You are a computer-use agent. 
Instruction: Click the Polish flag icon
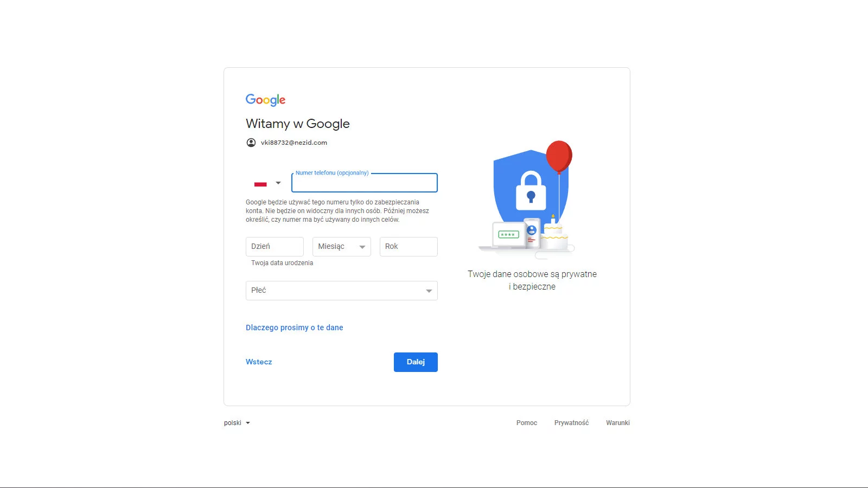coord(260,184)
